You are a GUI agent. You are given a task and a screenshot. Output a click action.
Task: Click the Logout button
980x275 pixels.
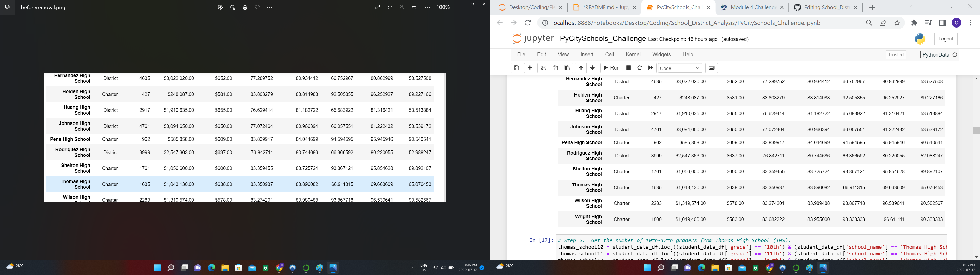[946, 39]
